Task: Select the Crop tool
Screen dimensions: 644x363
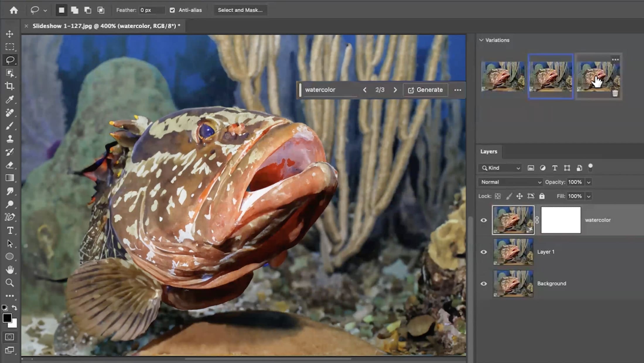Action: (x=10, y=86)
